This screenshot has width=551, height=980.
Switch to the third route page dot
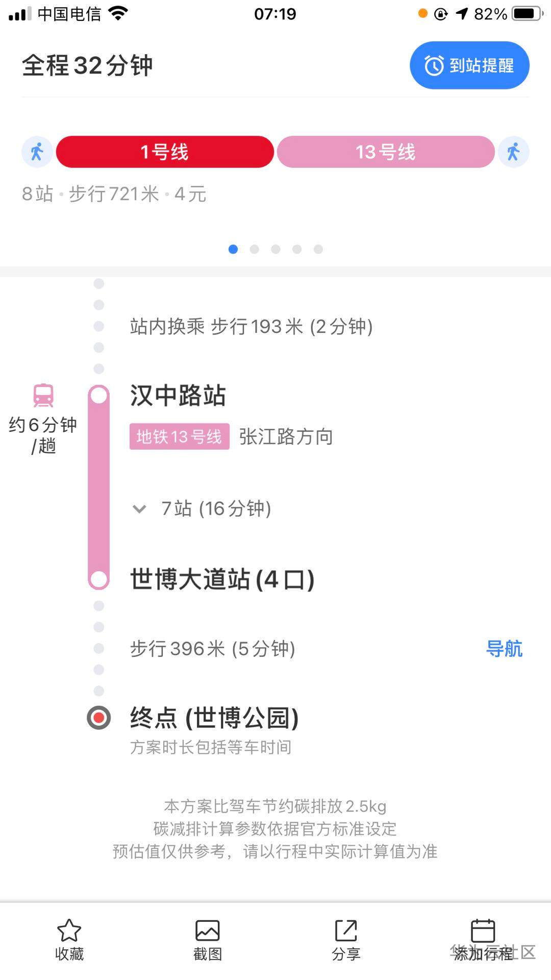pyautogui.click(x=276, y=249)
